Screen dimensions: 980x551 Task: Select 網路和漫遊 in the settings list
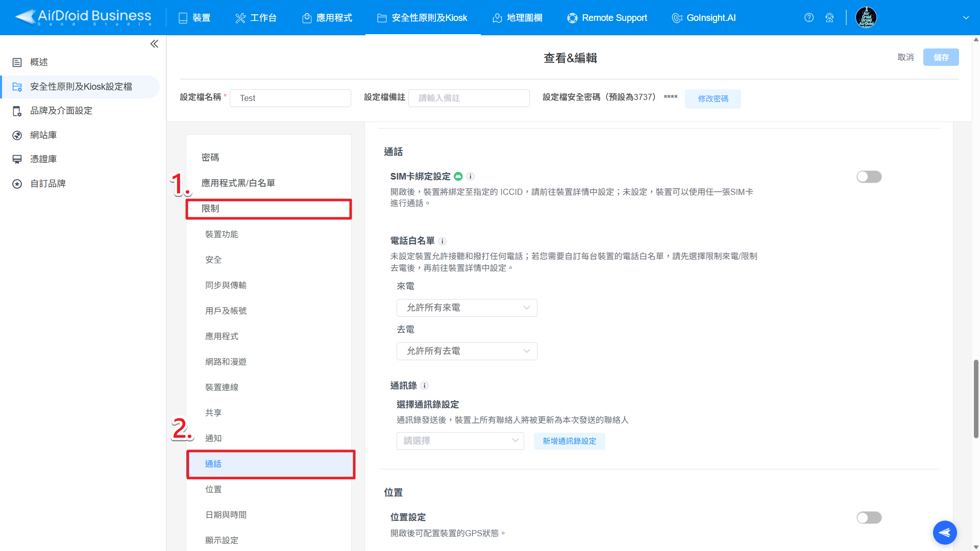226,362
